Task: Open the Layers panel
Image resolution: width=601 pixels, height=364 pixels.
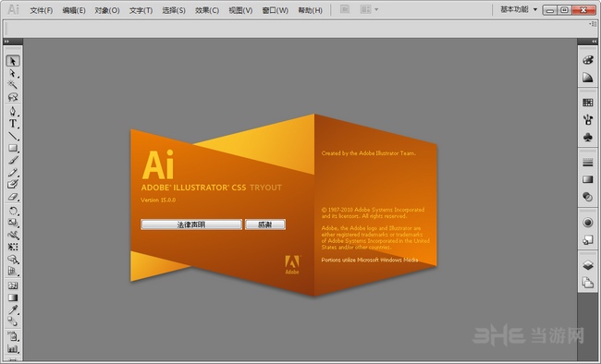Action: pos(588,265)
